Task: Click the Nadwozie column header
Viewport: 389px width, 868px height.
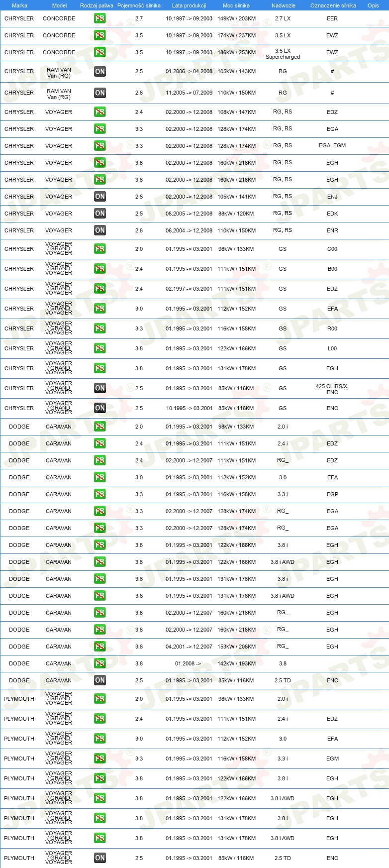Action: pos(284,5)
